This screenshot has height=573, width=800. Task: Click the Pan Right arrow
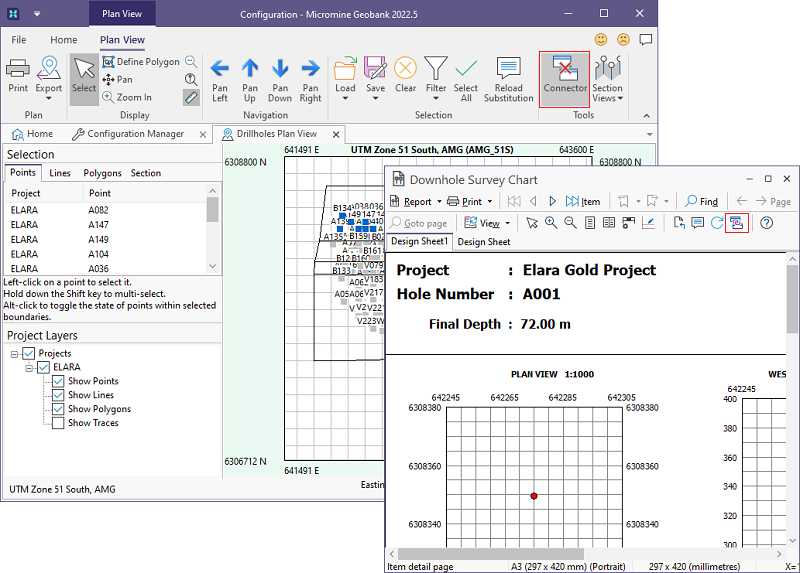(x=310, y=79)
